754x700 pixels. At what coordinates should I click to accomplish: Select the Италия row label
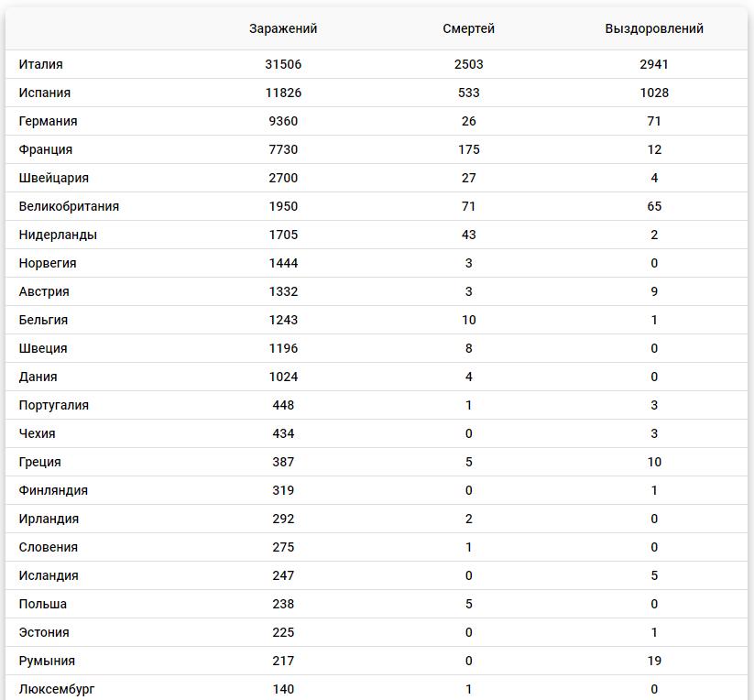[41, 64]
